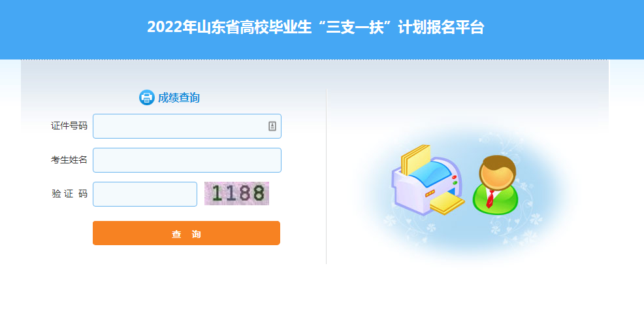Click the green-suited user avatar figure
The width and height of the screenshot is (644, 321).
[x=496, y=185]
